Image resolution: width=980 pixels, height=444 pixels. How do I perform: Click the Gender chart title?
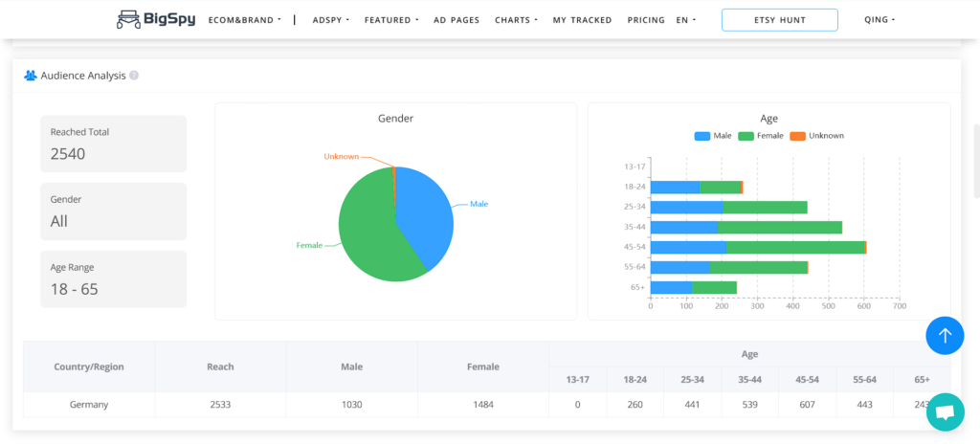[395, 119]
